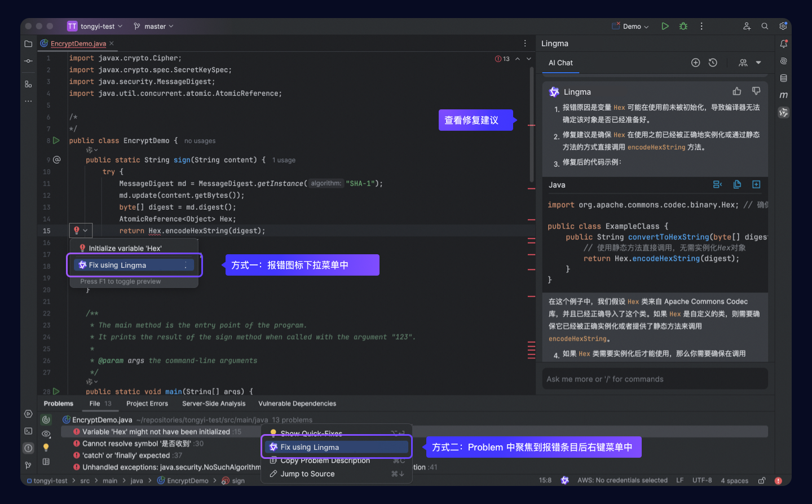The height and width of the screenshot is (504, 812).
Task: Toggle highlighting inspection icon in Problems toolbar
Action: pos(46,419)
